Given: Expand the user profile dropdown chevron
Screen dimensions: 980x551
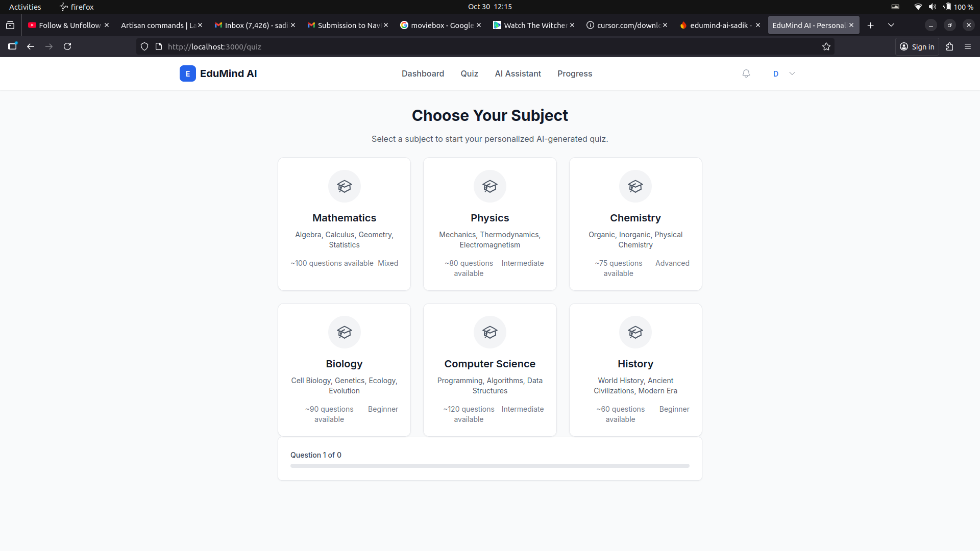Looking at the screenshot, I should click(x=792, y=73).
